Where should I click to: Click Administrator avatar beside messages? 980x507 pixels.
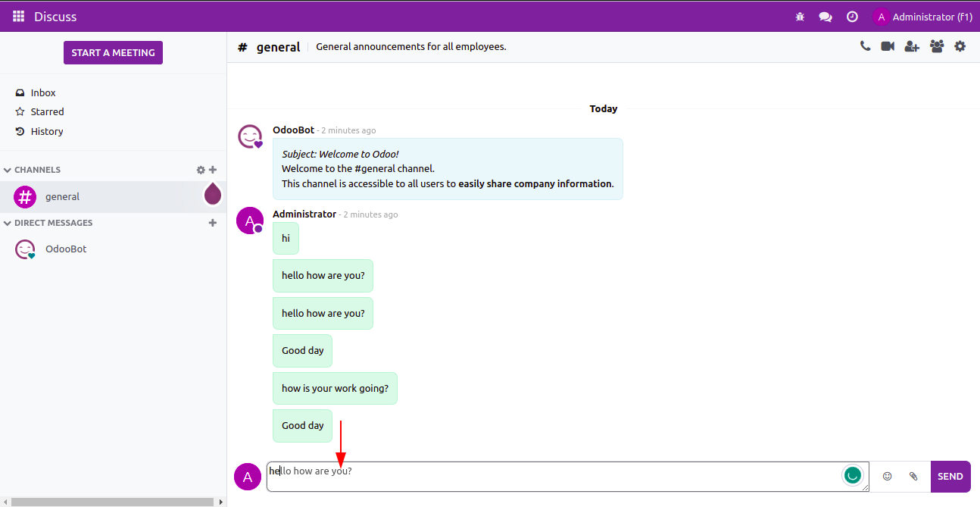pos(250,220)
